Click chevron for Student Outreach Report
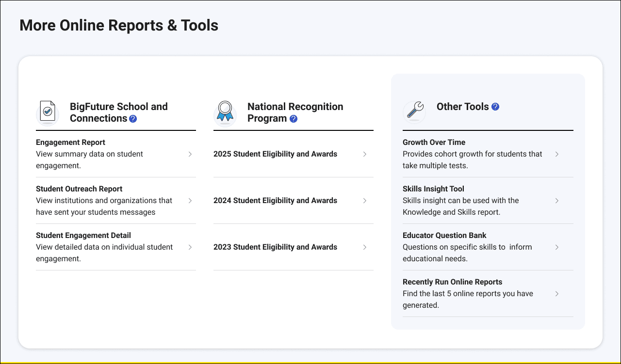The width and height of the screenshot is (621, 364). 190,201
